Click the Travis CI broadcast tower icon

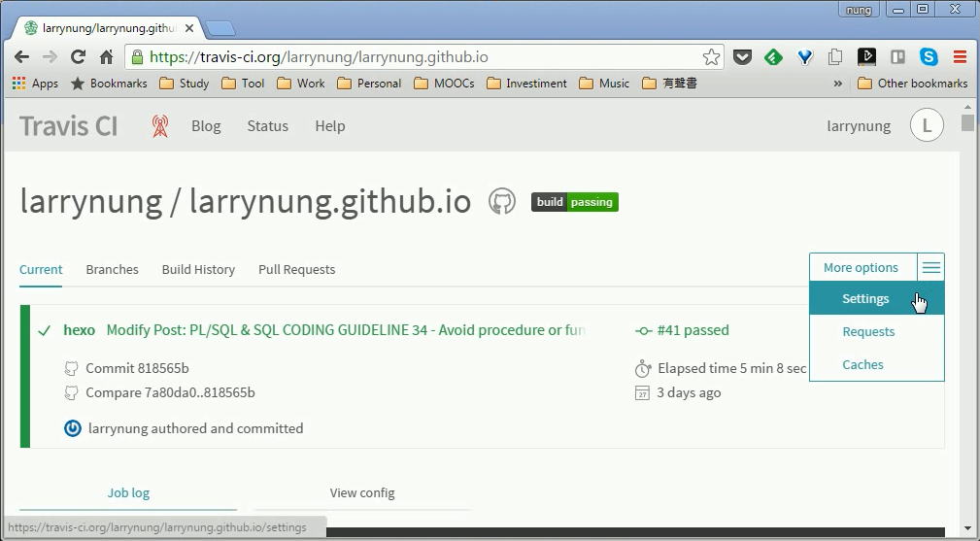click(160, 126)
